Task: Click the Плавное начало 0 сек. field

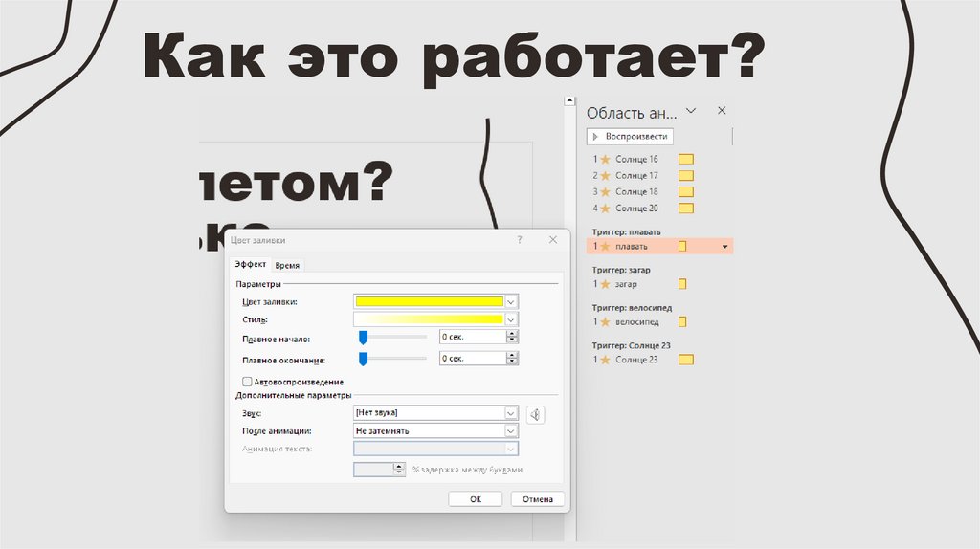Action: (x=473, y=337)
